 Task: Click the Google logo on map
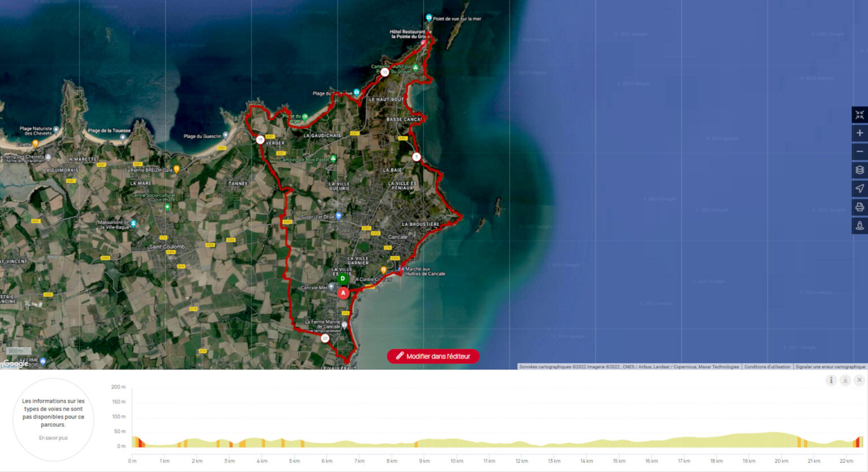(x=15, y=364)
